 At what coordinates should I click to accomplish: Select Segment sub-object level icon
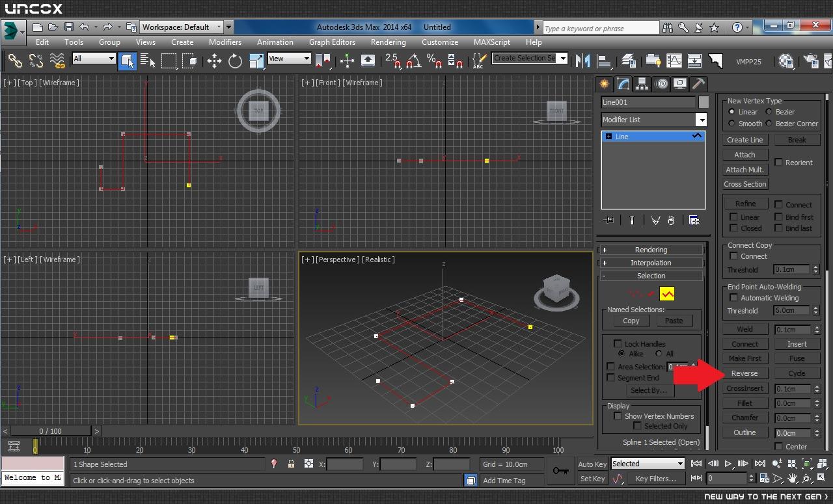coord(650,294)
